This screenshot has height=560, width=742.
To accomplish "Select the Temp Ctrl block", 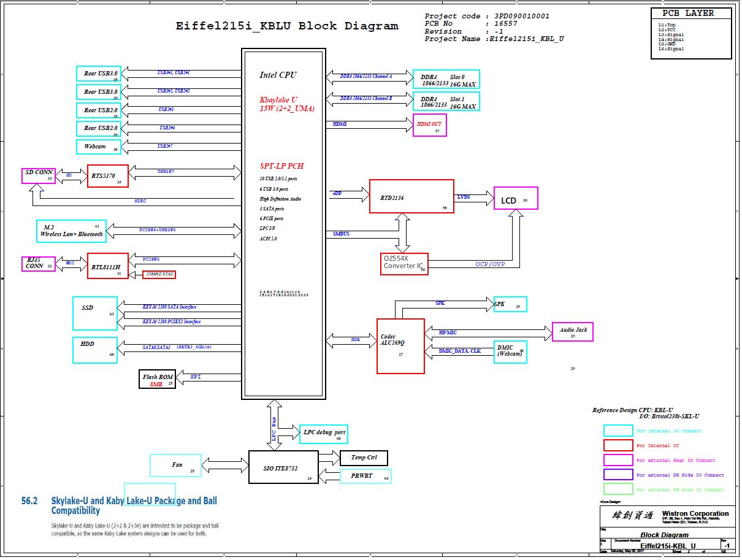I will click(364, 458).
